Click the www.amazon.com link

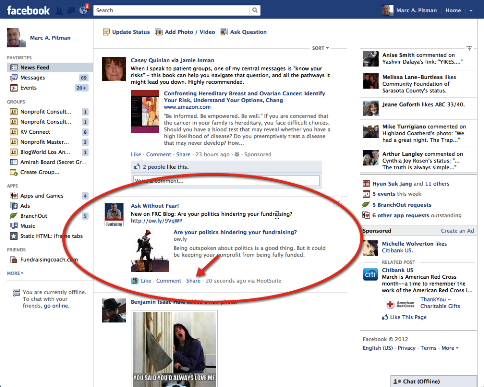click(x=187, y=107)
